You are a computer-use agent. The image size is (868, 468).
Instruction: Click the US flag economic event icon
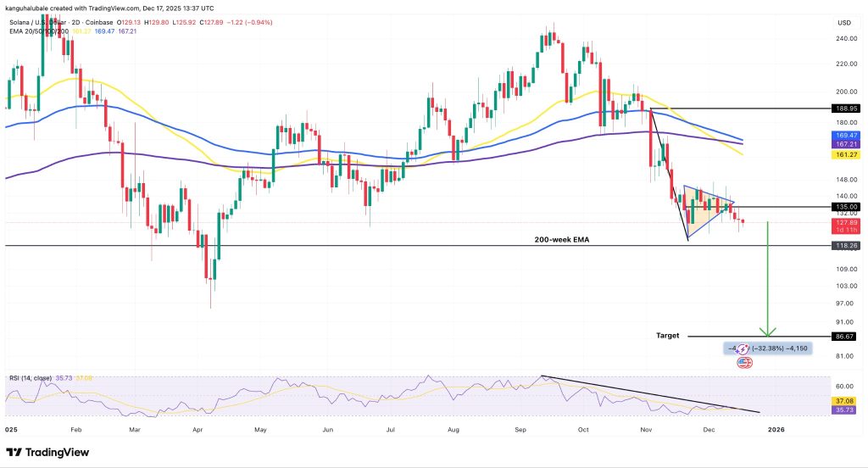pos(744,363)
